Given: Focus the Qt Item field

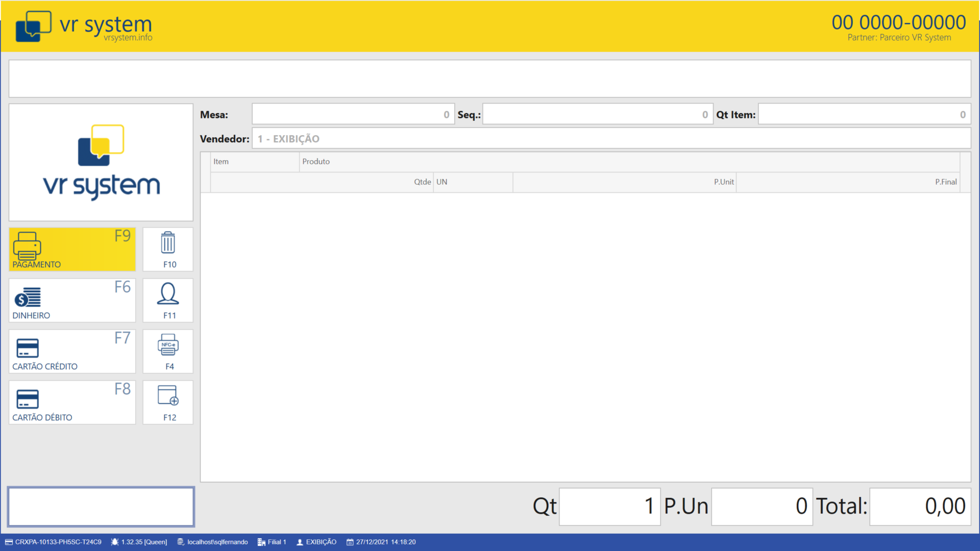Looking at the screenshot, I should coord(864,114).
